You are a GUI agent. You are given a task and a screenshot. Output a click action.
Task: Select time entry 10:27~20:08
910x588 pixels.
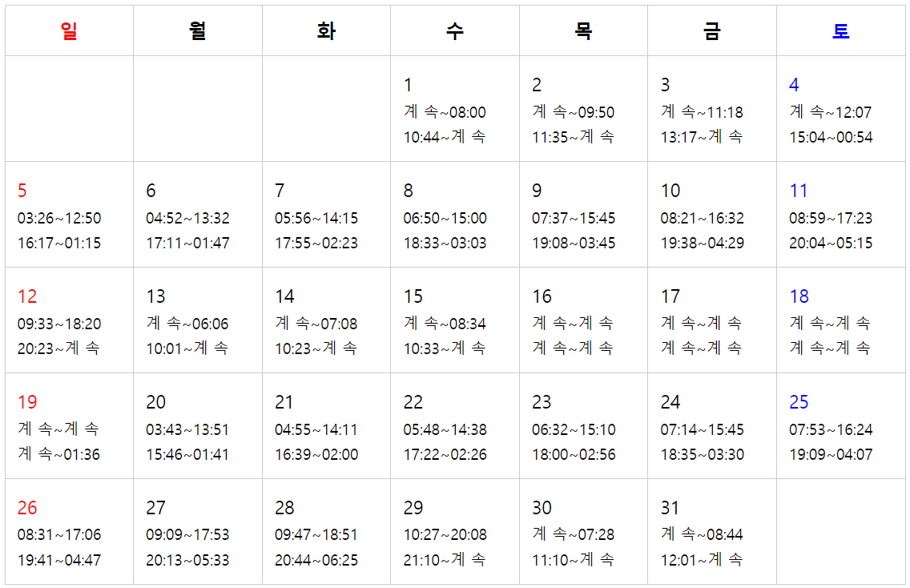[x=445, y=534]
